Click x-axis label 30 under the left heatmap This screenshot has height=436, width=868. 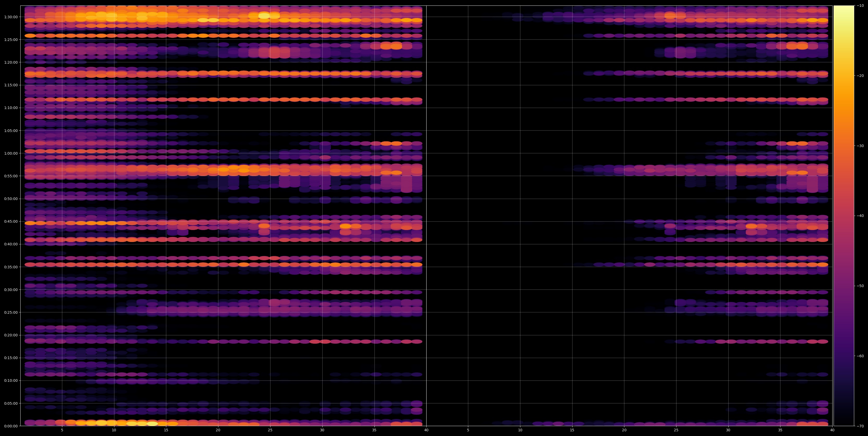click(x=322, y=430)
